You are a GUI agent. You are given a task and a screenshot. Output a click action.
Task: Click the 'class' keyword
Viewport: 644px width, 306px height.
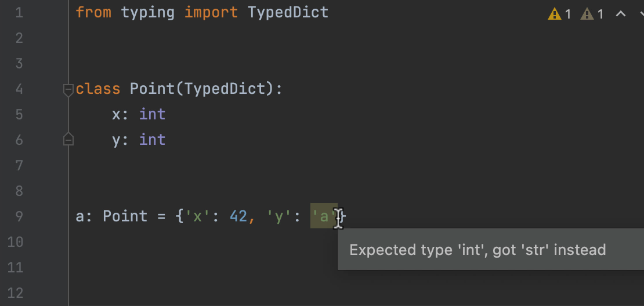point(98,89)
